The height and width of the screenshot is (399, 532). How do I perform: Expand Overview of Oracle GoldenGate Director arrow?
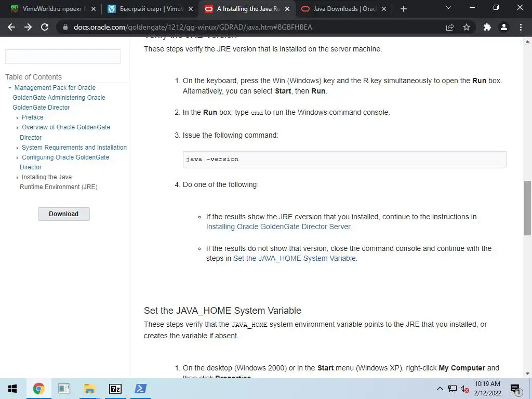(x=17, y=128)
